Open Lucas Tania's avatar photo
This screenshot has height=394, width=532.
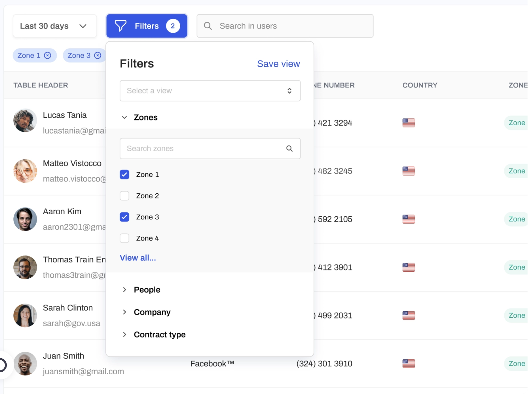pos(25,121)
